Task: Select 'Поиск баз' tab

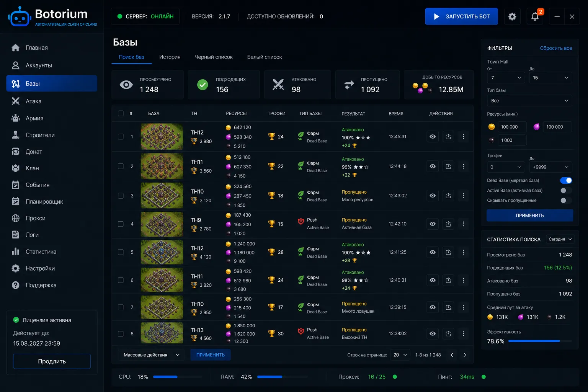Action: click(x=131, y=57)
